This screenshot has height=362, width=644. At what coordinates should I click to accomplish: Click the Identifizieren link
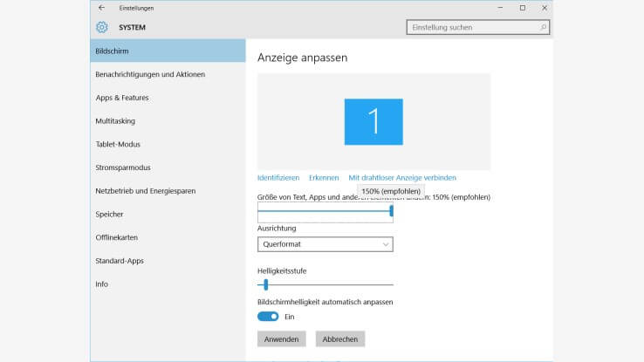tap(278, 178)
